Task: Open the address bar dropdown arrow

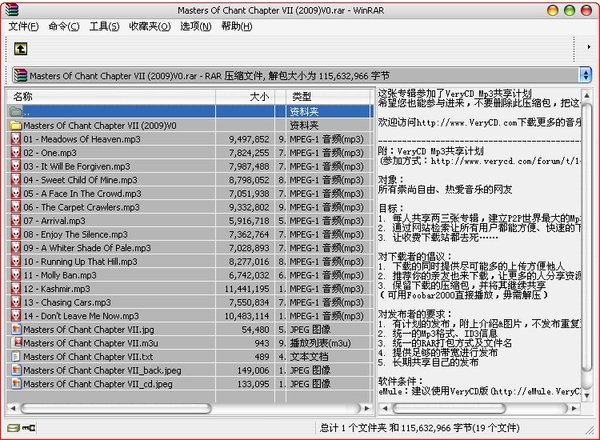Action: 585,75
